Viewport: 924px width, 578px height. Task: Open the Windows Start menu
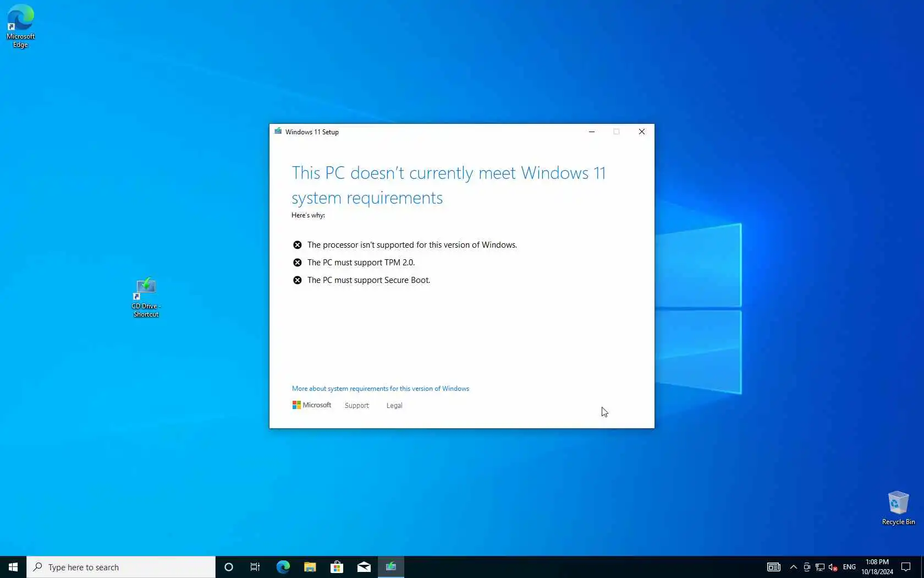coord(13,567)
